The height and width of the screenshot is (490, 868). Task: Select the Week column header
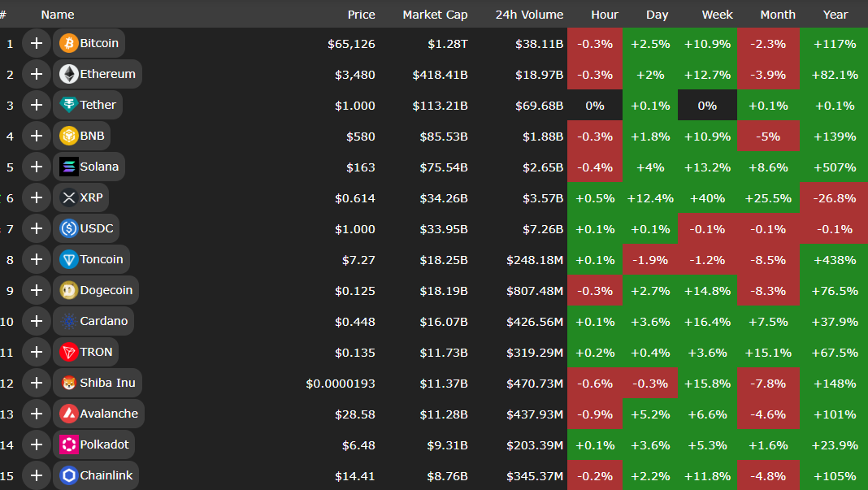pos(717,15)
